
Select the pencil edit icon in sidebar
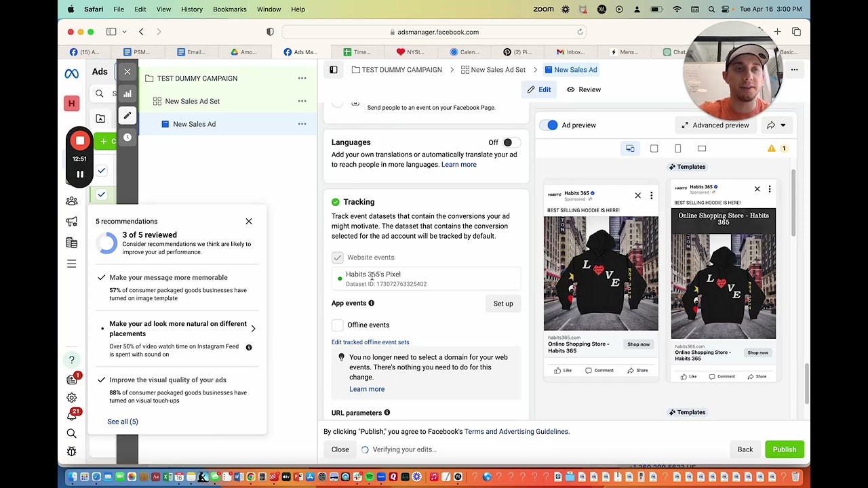127,115
